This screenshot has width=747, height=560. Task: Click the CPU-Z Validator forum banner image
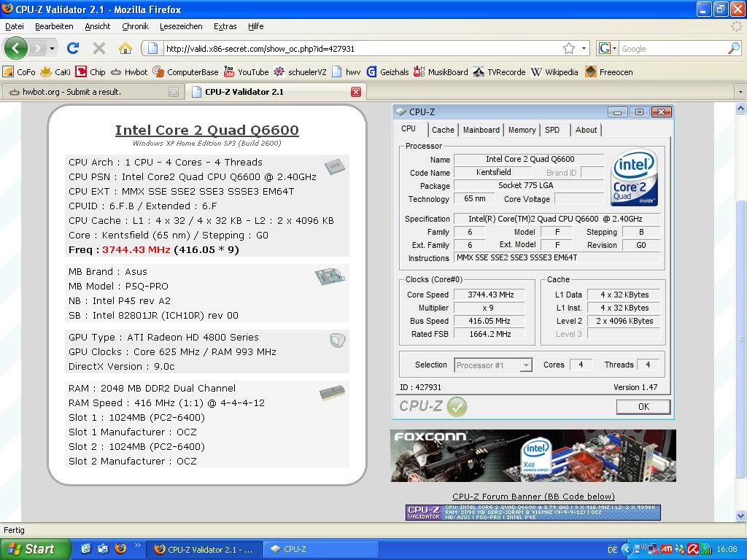(533, 513)
